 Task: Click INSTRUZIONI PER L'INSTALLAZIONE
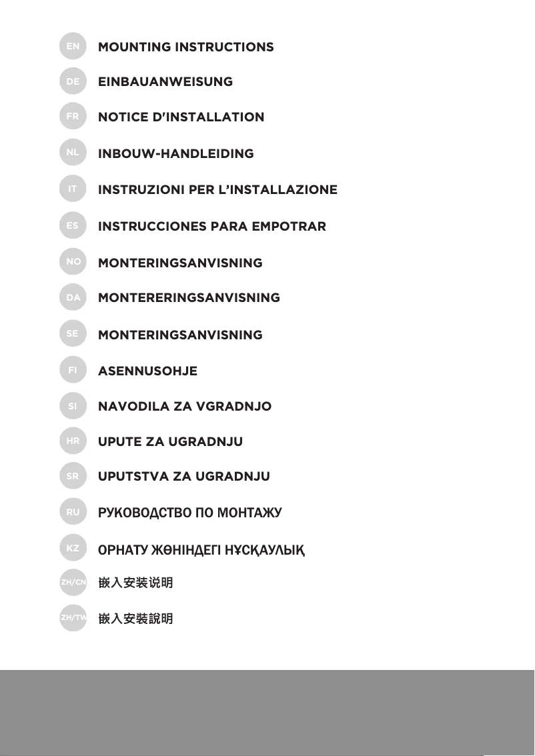pos(217,190)
